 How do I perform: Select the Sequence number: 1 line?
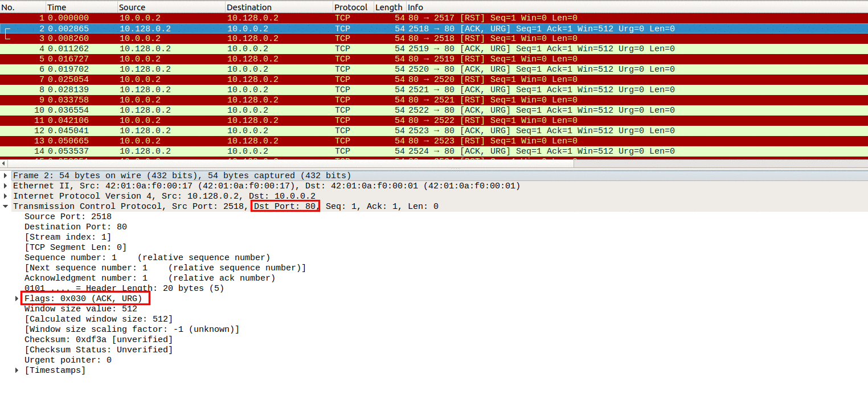(x=147, y=258)
